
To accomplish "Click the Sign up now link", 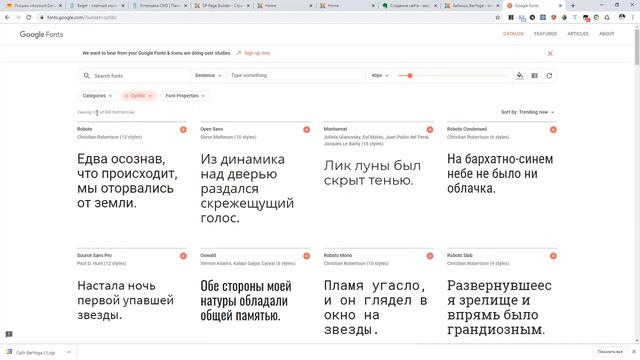I will pos(257,53).
